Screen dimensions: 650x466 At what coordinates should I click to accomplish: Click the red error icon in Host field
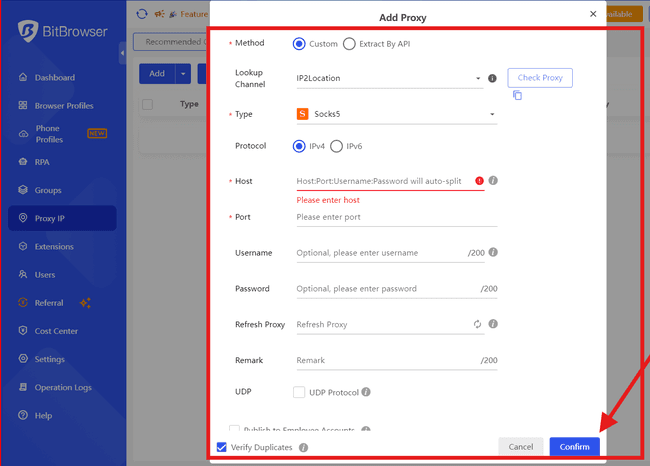pos(479,181)
